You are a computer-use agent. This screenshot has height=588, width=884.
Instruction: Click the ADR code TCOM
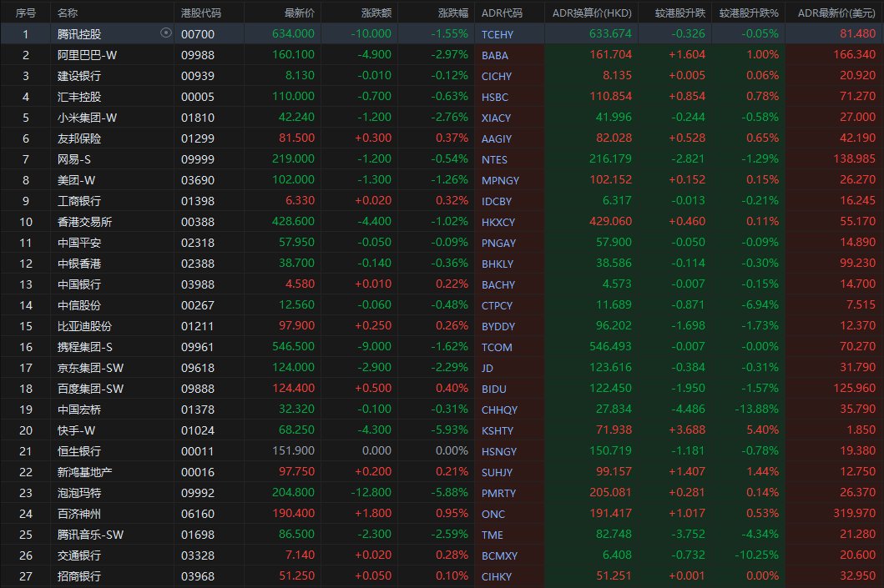click(497, 347)
